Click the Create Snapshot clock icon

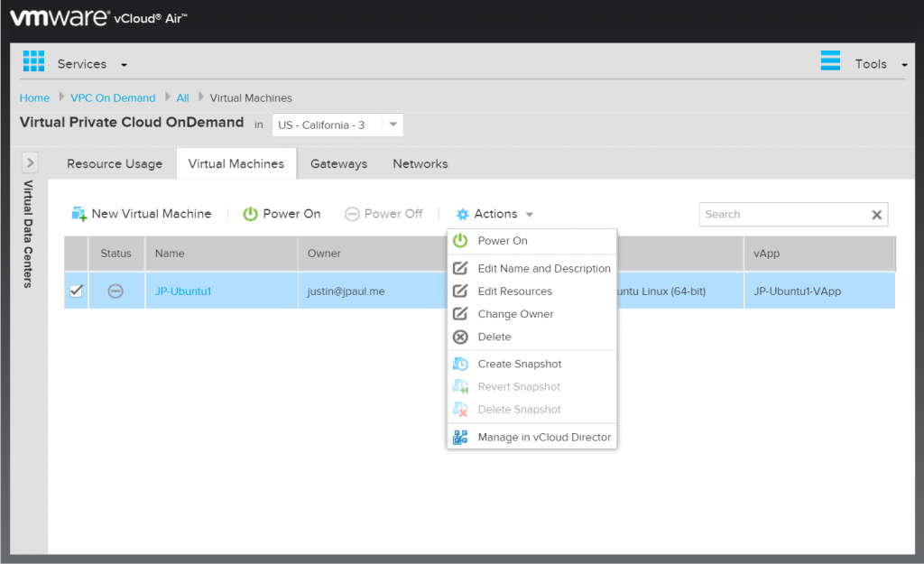460,365
